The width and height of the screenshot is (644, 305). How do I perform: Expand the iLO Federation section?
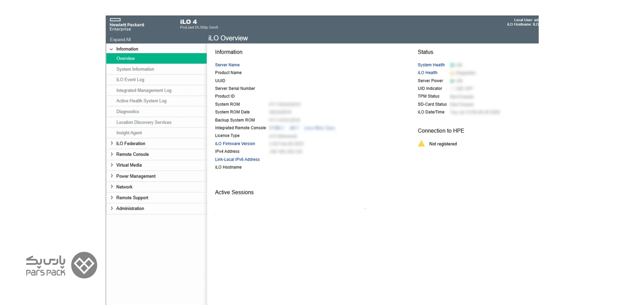coord(112,143)
